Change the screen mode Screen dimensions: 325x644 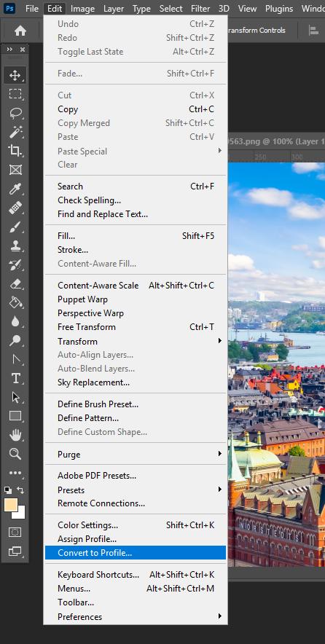15,551
